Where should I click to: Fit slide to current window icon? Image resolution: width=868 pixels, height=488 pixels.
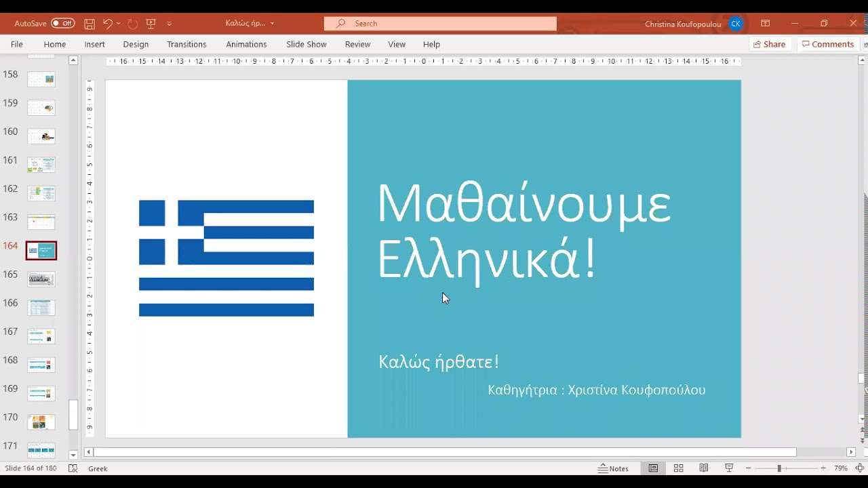[x=859, y=468]
